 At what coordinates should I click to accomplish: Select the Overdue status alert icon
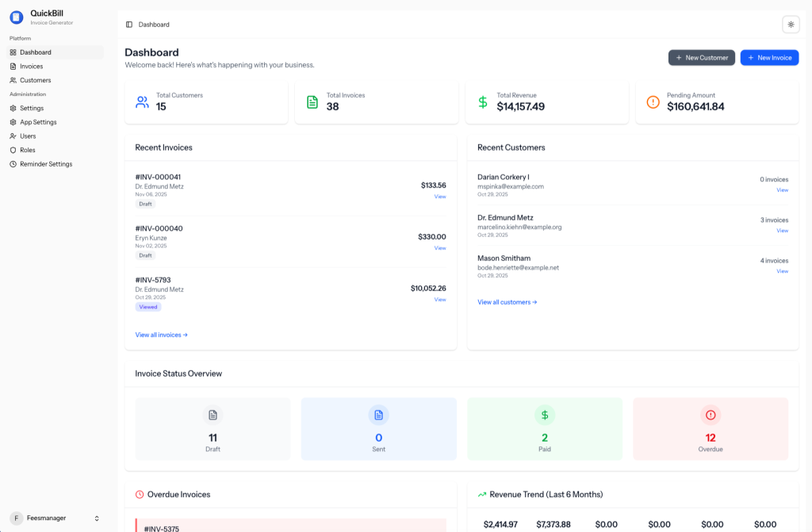[710, 415]
